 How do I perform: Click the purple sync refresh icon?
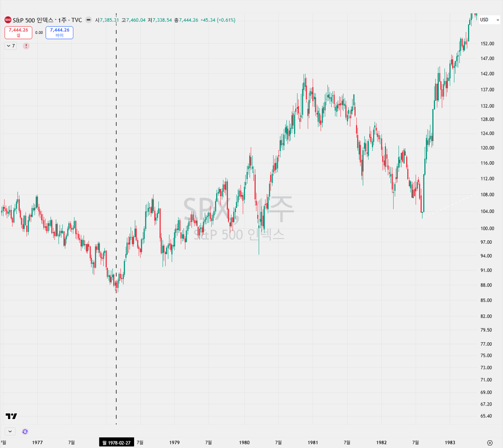coord(25,432)
